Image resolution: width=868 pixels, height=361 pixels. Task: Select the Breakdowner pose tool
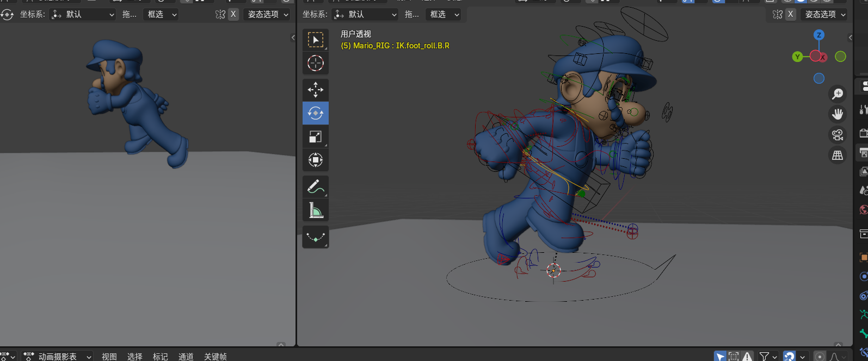point(316,237)
